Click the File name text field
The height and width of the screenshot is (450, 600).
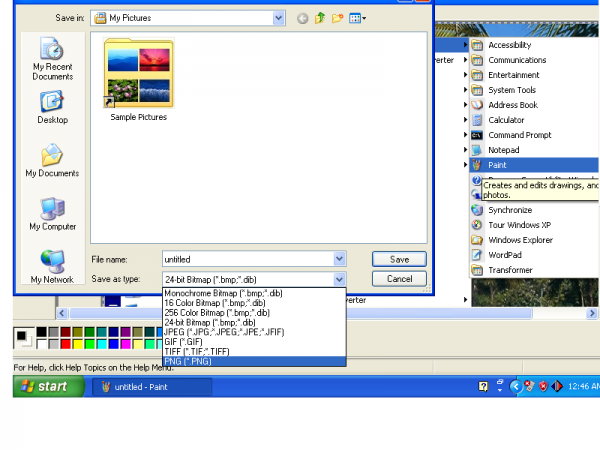(248, 259)
